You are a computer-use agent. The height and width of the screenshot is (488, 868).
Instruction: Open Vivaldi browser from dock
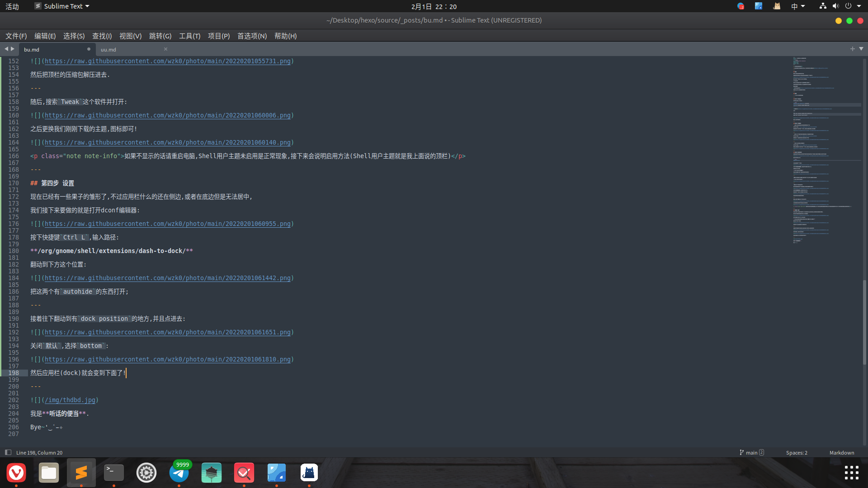(x=16, y=473)
